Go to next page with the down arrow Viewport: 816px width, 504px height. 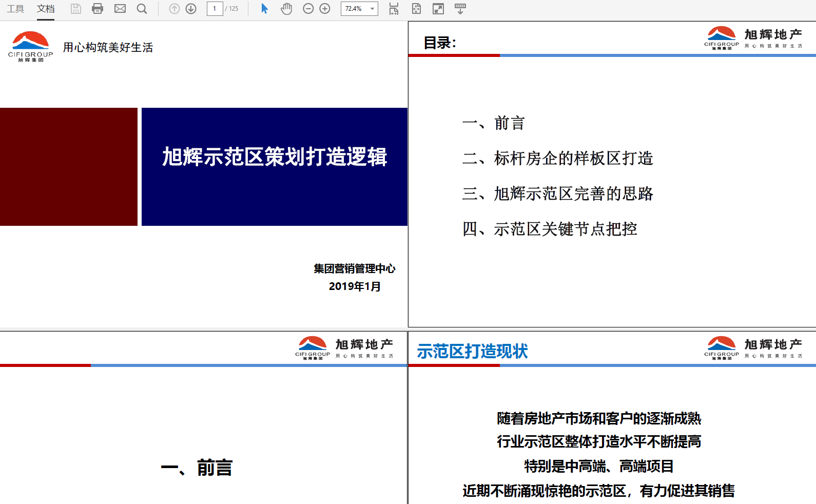[191, 9]
